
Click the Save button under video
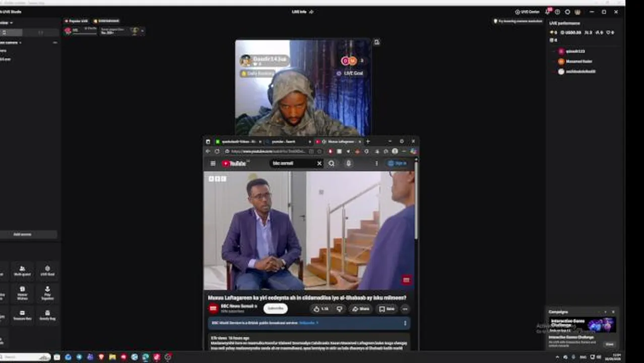click(387, 309)
